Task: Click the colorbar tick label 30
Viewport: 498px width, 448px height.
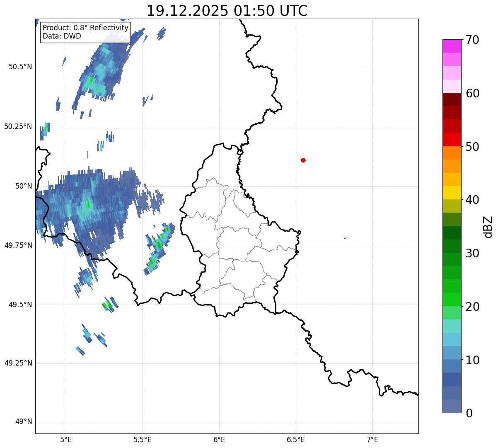Action: click(473, 253)
